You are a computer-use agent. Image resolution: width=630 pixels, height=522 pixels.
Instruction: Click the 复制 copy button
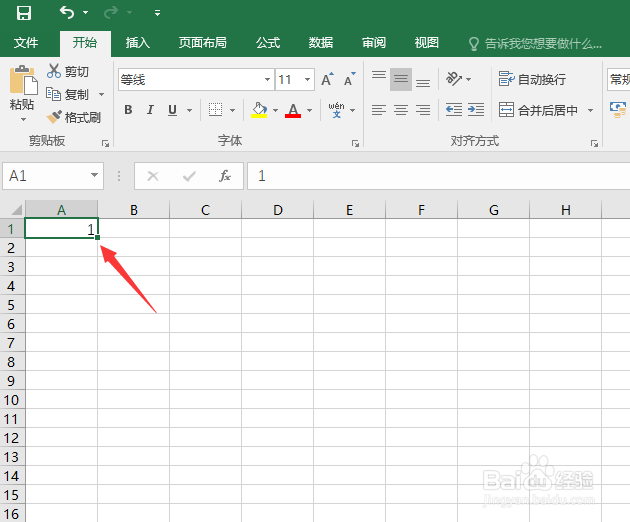(68, 94)
